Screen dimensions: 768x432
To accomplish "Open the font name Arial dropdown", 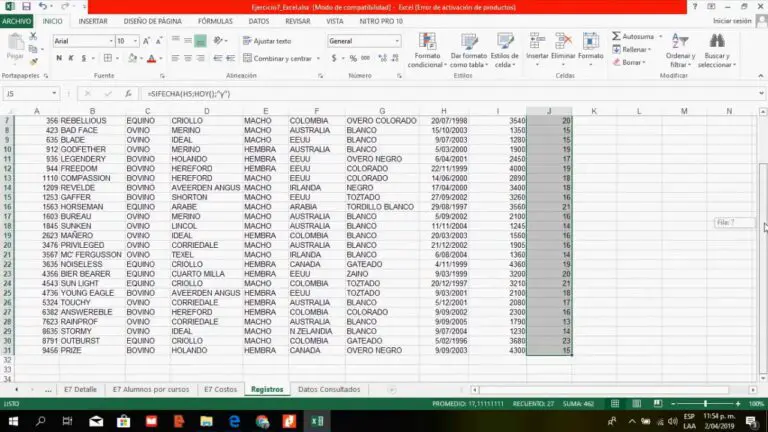I will (x=107, y=41).
